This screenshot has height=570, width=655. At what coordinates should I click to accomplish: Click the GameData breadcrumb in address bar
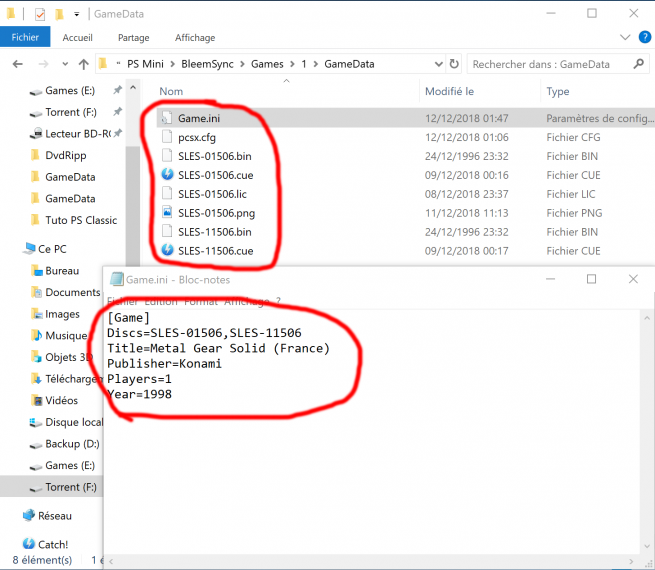(349, 64)
